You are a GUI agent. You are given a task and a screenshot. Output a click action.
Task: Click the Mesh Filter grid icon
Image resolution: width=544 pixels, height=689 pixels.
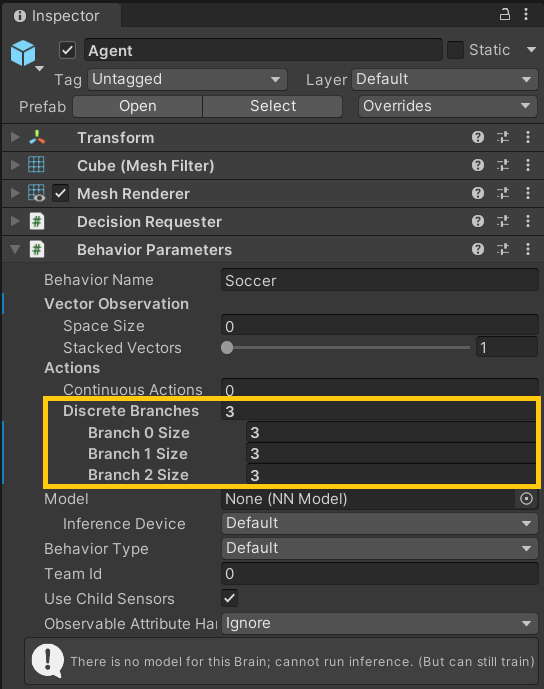(x=36, y=165)
